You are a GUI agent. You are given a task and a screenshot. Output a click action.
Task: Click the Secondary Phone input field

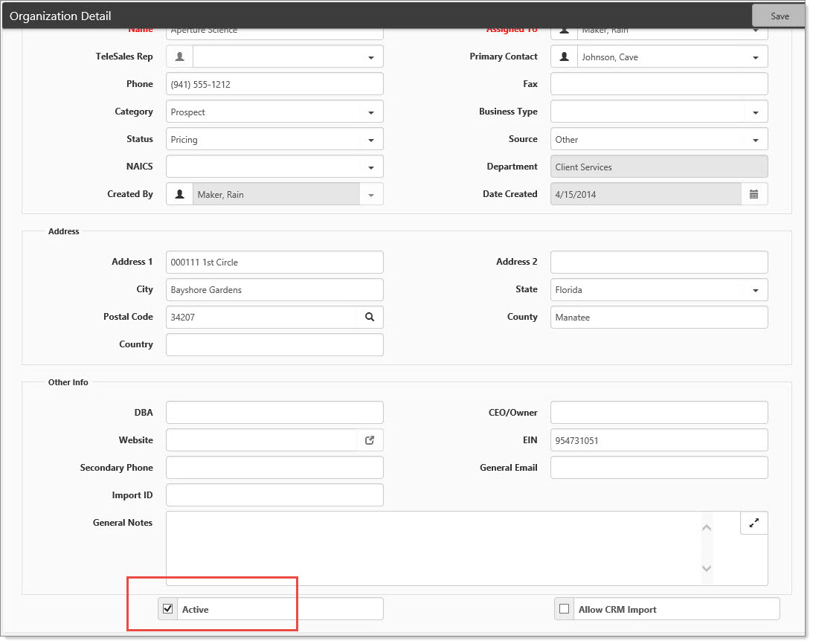point(274,467)
